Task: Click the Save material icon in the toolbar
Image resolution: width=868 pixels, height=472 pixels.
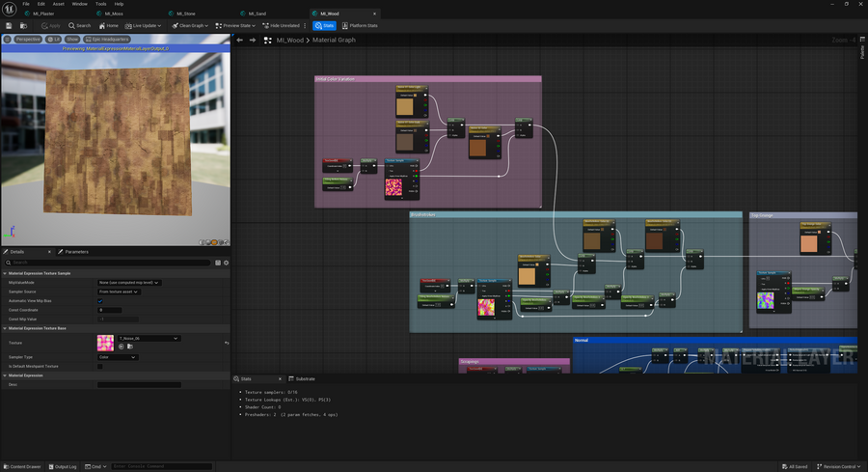Action: [9, 25]
